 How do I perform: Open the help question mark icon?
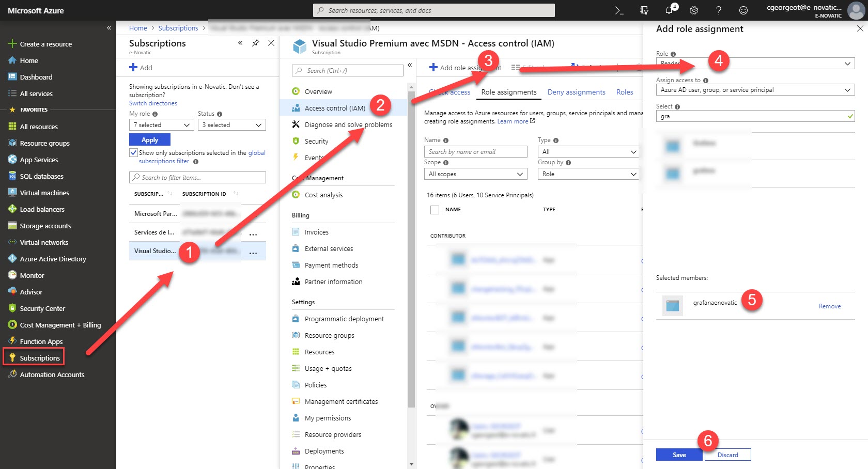719,10
